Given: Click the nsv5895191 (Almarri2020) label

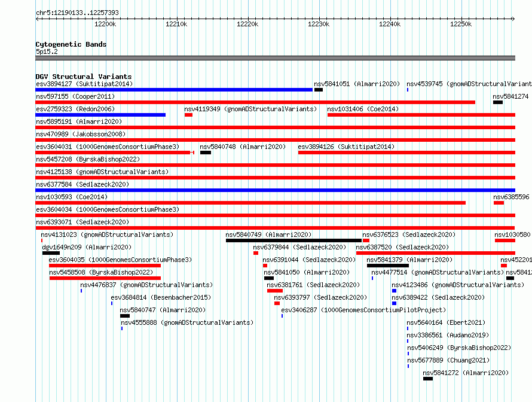Looking at the screenshot, I should coord(79,121).
